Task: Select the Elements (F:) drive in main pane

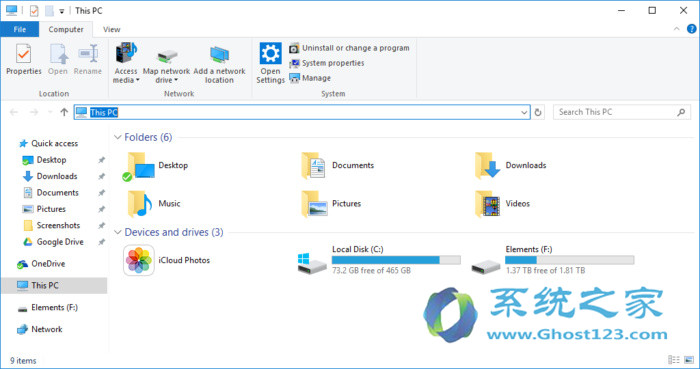Action: pyautogui.click(x=553, y=260)
